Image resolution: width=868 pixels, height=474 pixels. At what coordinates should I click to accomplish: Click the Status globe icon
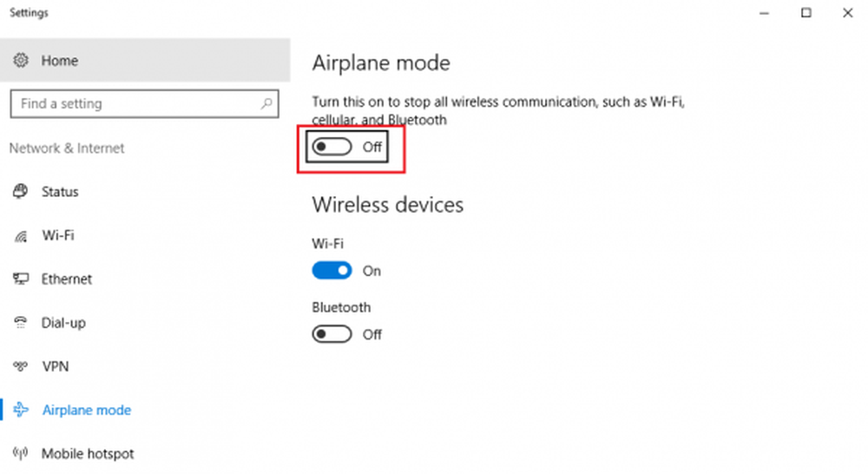(x=22, y=192)
